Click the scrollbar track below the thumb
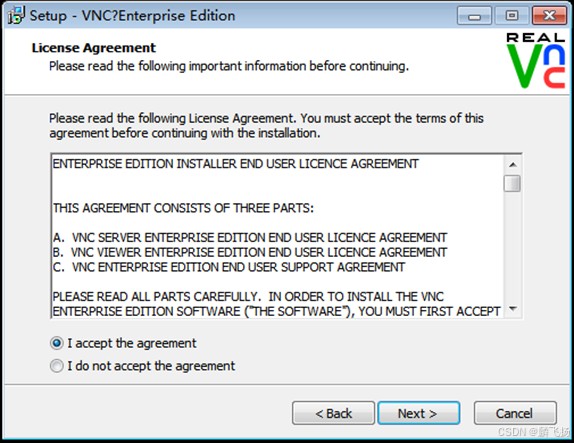The image size is (574, 443). pyautogui.click(x=512, y=247)
